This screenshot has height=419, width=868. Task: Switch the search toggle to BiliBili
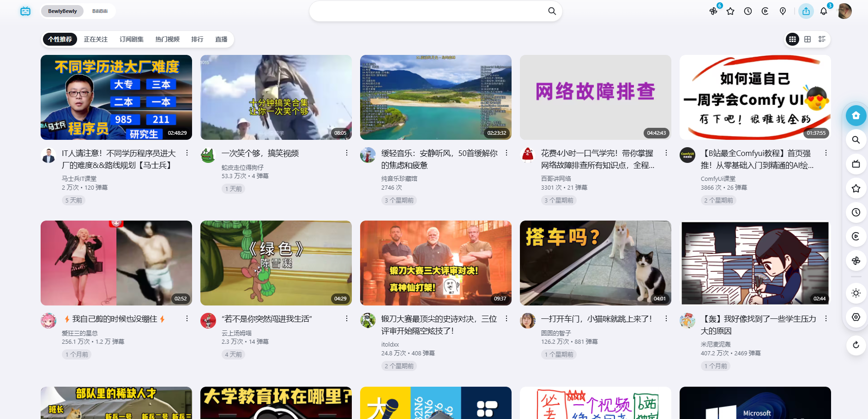tap(100, 11)
